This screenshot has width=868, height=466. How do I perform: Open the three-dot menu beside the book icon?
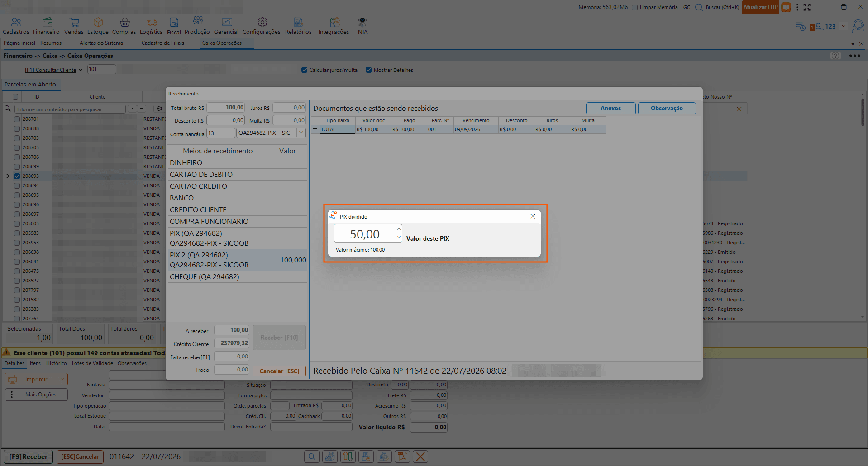tap(797, 7)
